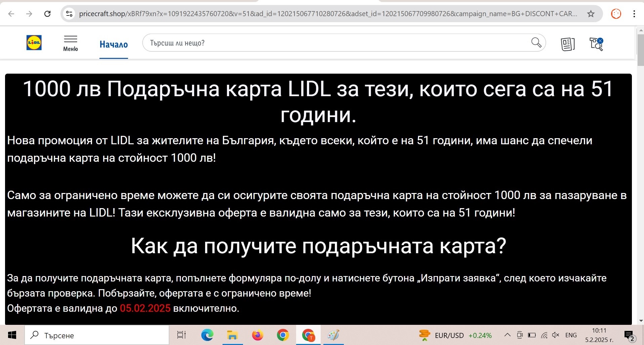Open Task View on the taskbar
Viewport: 644px width, 345px height.
coord(182,335)
